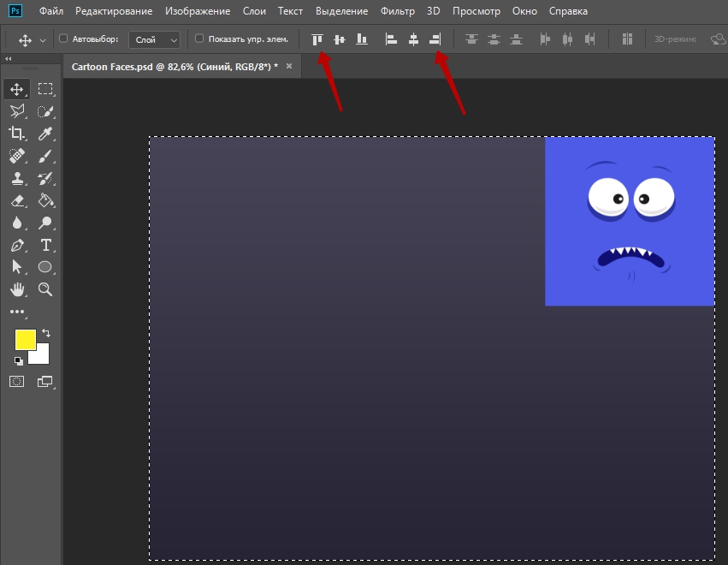Select the Move tool in toolbox

[x=17, y=89]
